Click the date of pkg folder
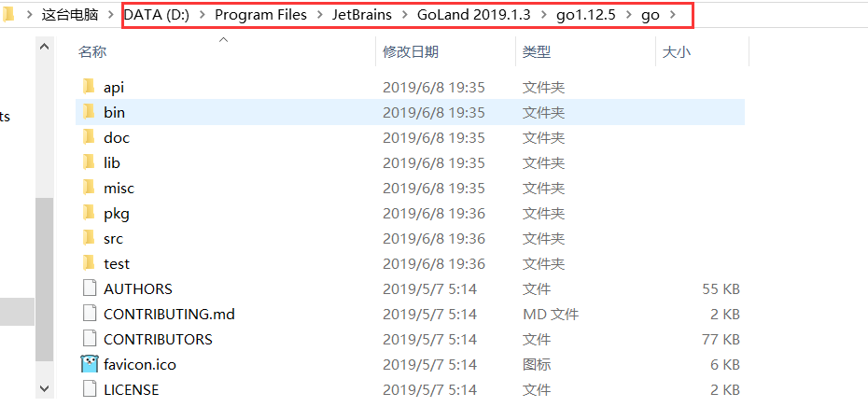This screenshot has width=868, height=407. 434,213
